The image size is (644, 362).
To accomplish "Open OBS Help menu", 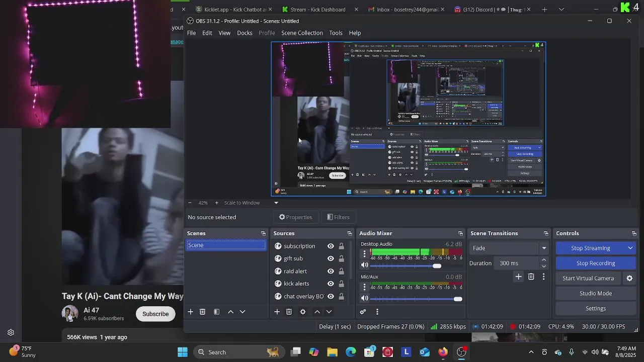I will [355, 33].
